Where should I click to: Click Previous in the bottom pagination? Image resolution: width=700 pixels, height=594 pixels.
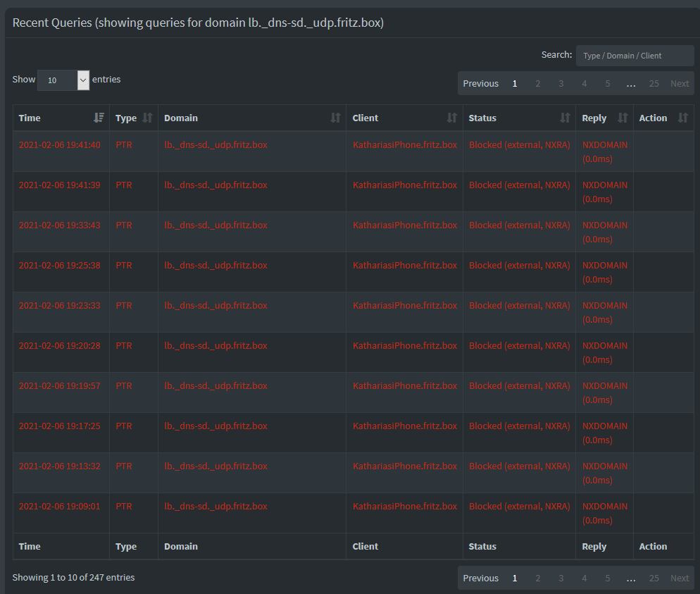pos(480,578)
